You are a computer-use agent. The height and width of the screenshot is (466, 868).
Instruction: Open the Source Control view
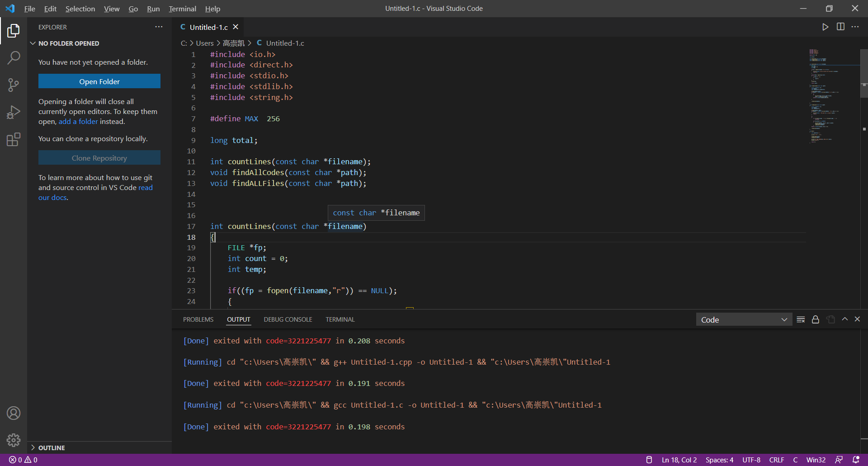[14, 85]
